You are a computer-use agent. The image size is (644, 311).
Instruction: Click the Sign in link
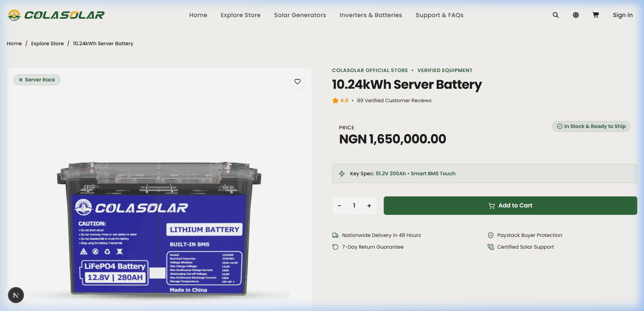[x=623, y=15]
